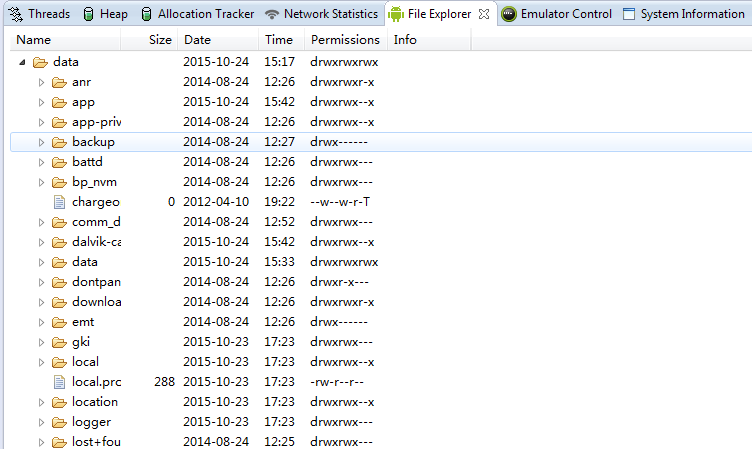
Task: Click the battd folder icon
Action: click(x=59, y=163)
